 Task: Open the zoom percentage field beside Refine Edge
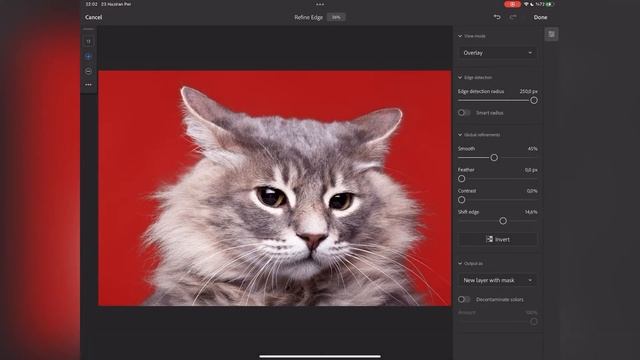coord(336,17)
